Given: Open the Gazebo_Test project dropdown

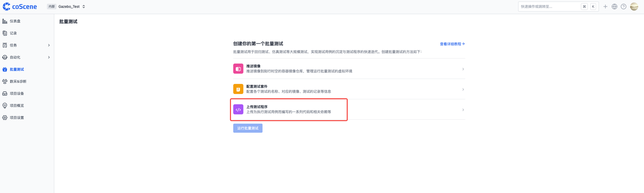Looking at the screenshot, I should [x=71, y=7].
